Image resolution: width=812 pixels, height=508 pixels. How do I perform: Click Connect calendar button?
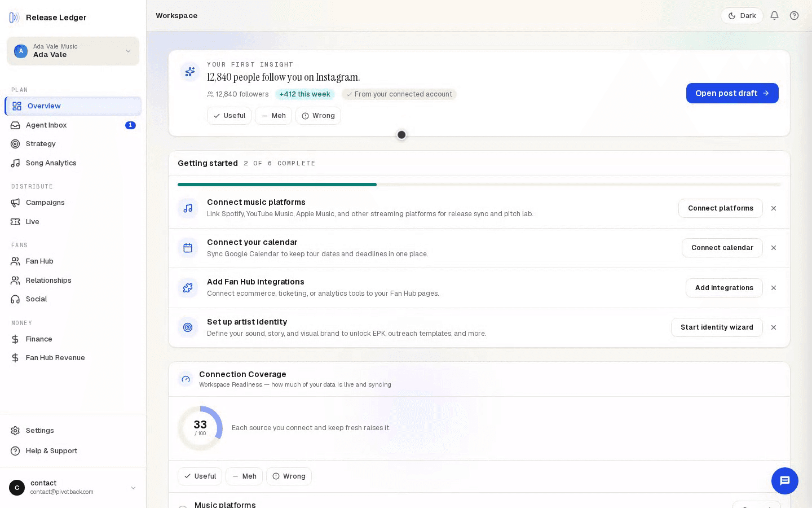[x=722, y=248]
